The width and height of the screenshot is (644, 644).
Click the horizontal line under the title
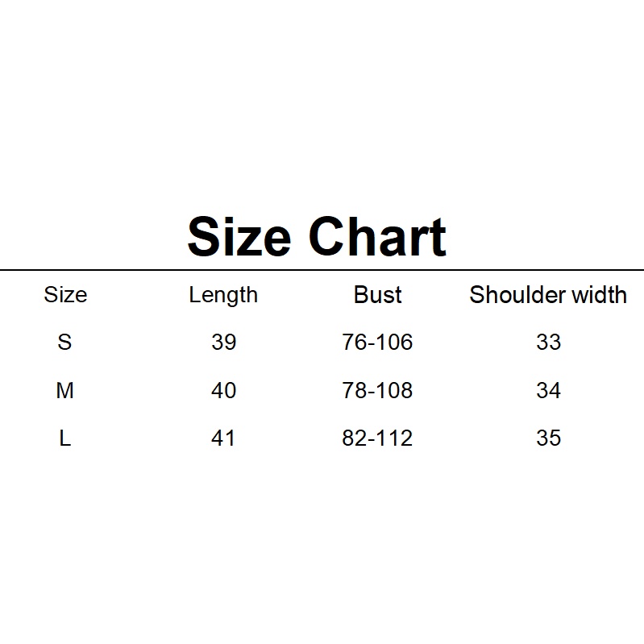coord(322,270)
